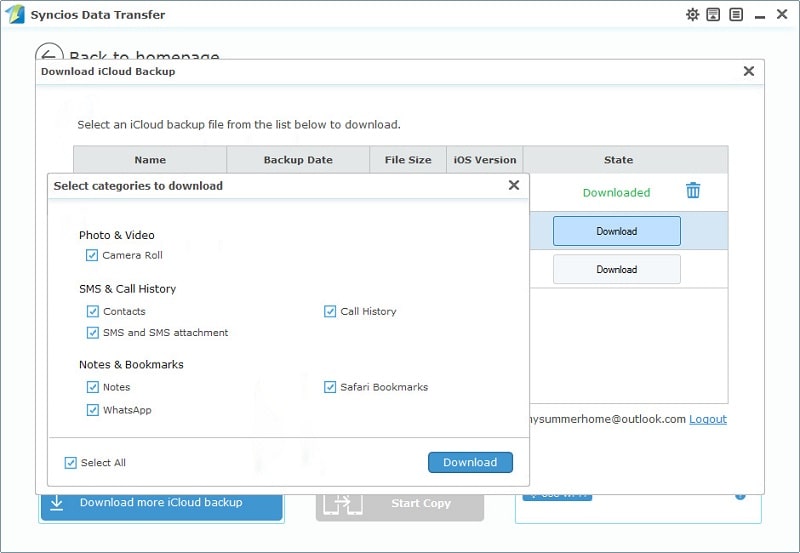Minimize the Syncios window
The image size is (800, 553).
point(760,16)
